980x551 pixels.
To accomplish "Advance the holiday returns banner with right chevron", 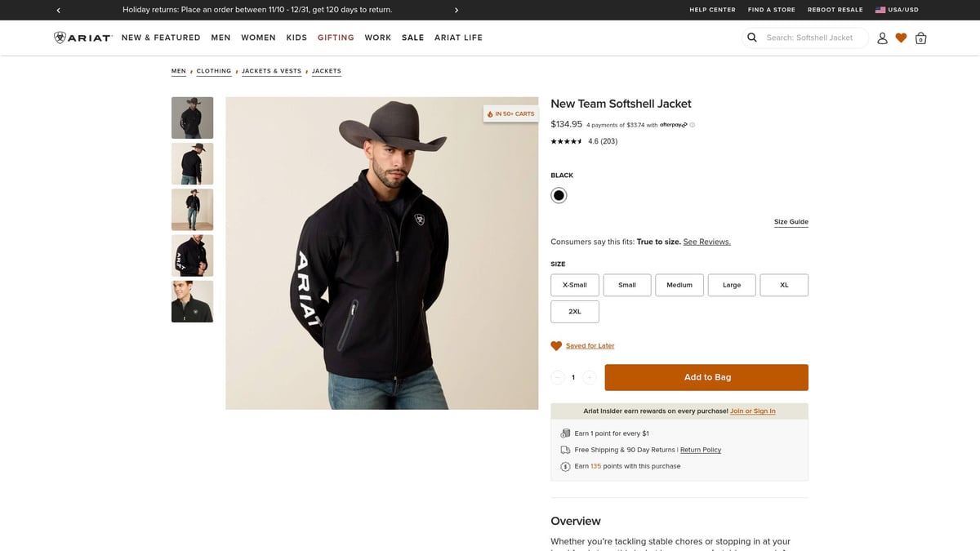I will click(x=457, y=10).
